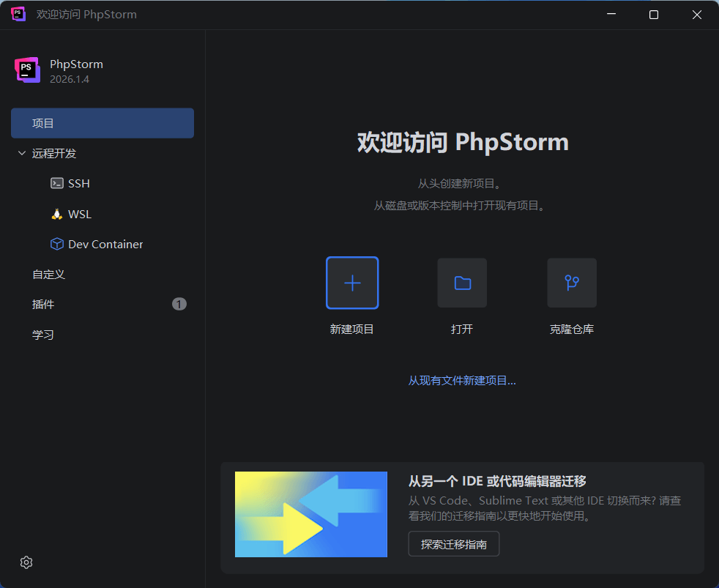Click the Dev Container cube icon
This screenshot has width=719, height=588.
(57, 244)
